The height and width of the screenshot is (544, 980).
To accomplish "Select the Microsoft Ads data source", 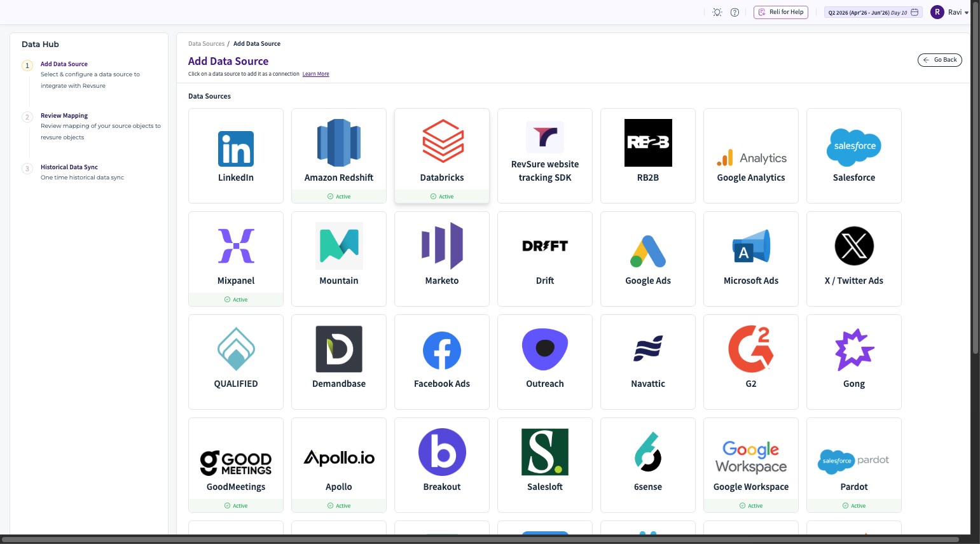I will point(751,259).
